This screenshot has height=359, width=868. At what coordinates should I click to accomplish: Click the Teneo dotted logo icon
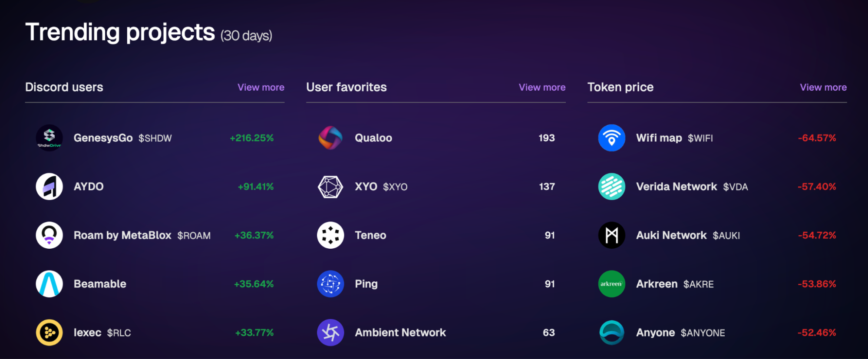[330, 235]
